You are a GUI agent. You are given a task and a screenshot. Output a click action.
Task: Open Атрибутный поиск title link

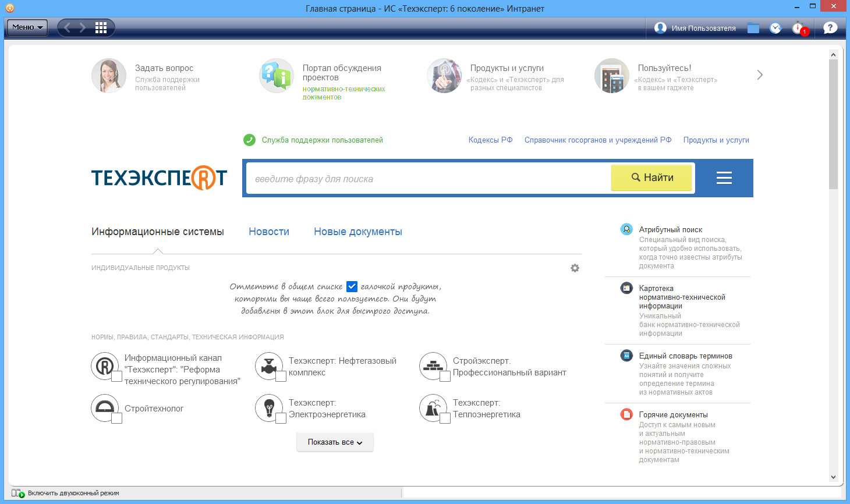[671, 230]
